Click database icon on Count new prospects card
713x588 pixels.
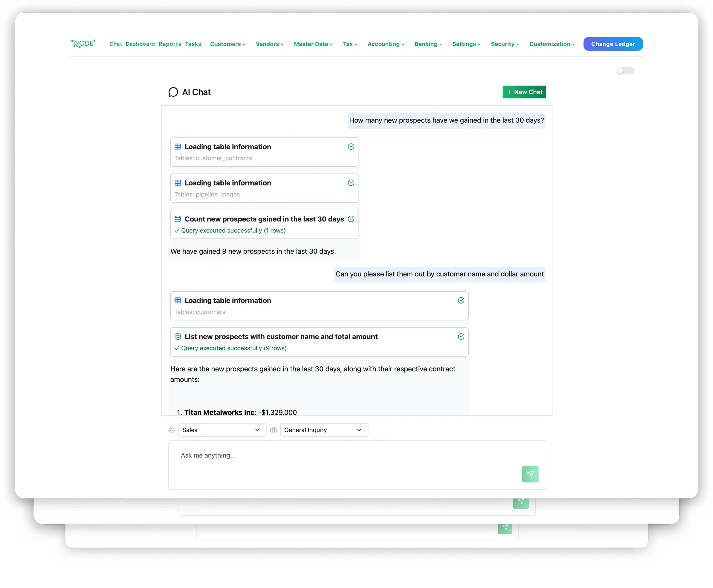[x=177, y=219]
